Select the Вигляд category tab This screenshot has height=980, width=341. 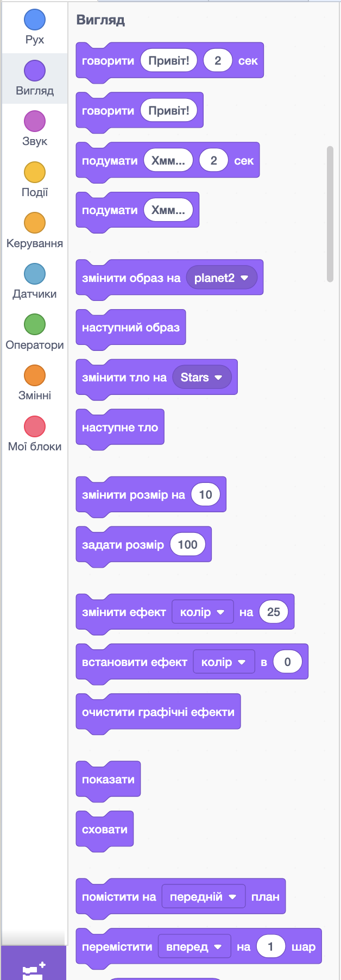[35, 78]
